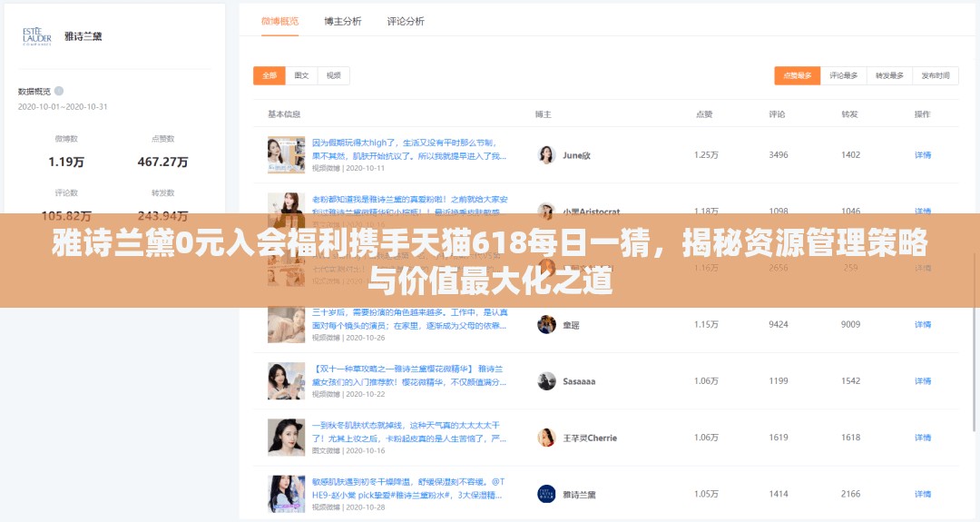Open 详情 for Sasaaaa's post
980x522 pixels.
point(923,380)
